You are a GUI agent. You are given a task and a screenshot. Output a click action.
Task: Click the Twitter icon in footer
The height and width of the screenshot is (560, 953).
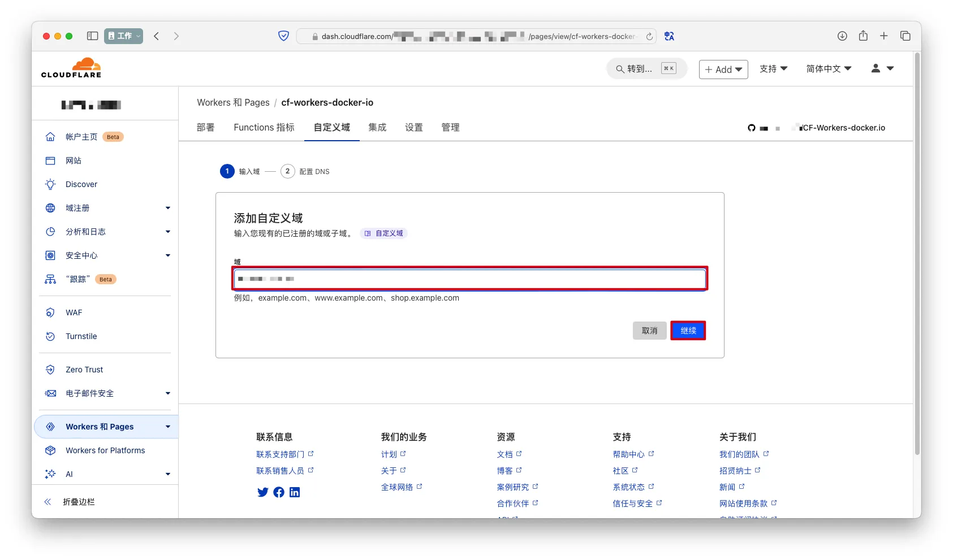coord(263,492)
